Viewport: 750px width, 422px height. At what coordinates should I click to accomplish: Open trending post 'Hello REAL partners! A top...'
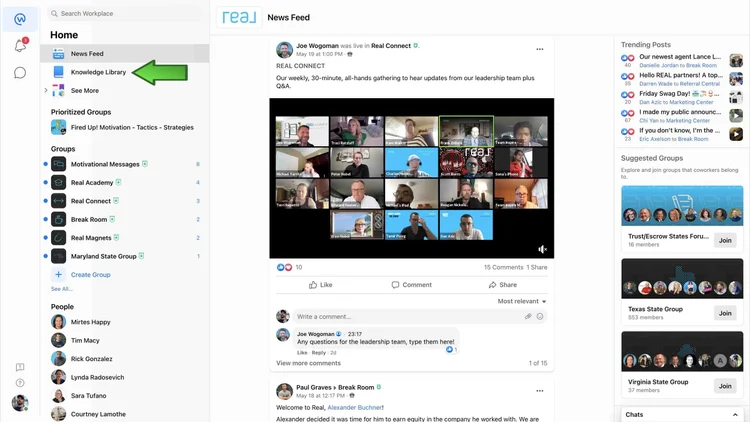(681, 75)
